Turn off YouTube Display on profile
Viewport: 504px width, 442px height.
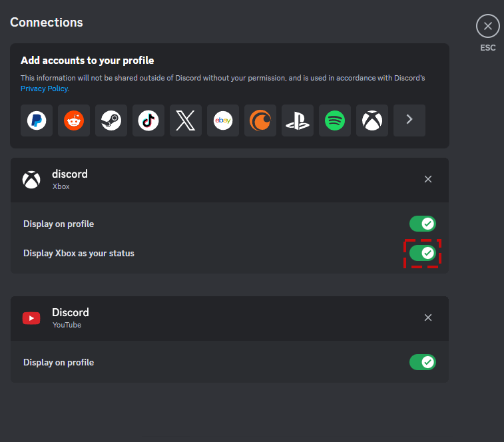[x=422, y=362]
